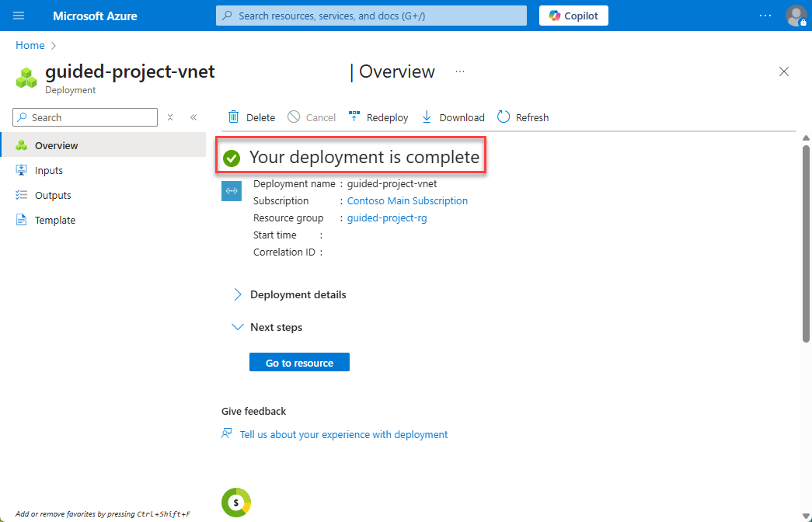Click the feedback person icon
This screenshot has height=522, width=812.
tap(227, 433)
